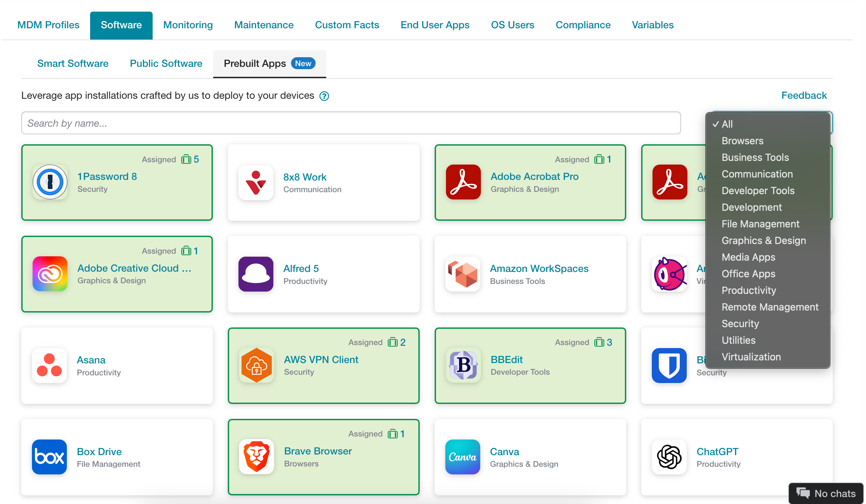Click the Alfred 5 app icon
This screenshot has height=504, width=866.
point(256,274)
